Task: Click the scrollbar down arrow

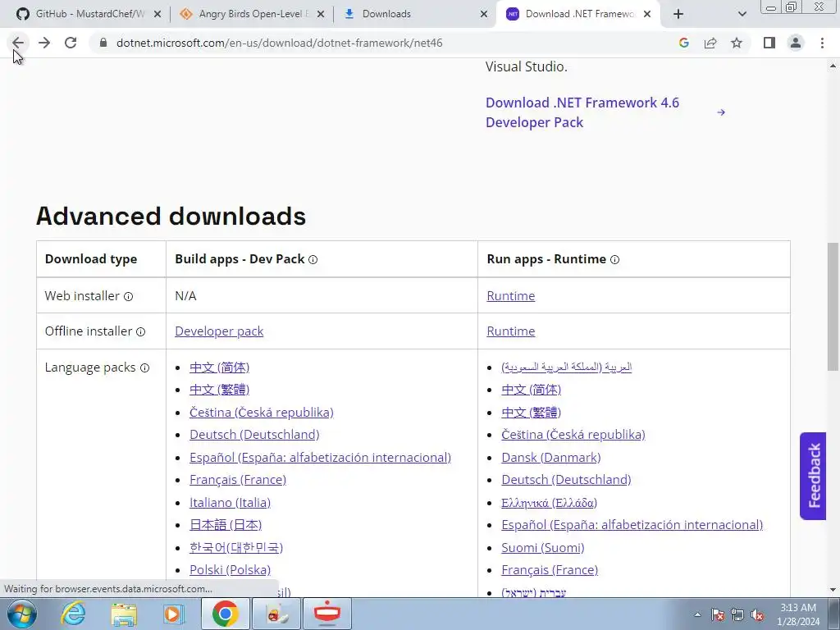Action: tap(833, 590)
